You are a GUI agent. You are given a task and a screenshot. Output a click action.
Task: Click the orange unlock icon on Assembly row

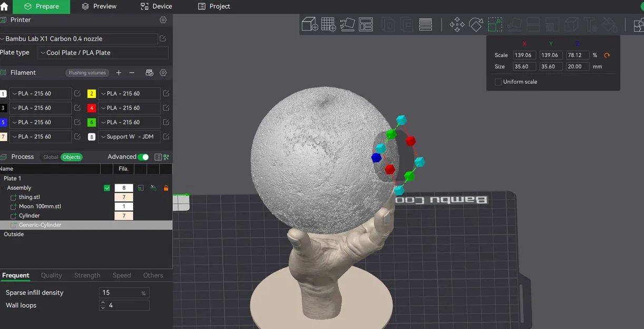coord(166,188)
